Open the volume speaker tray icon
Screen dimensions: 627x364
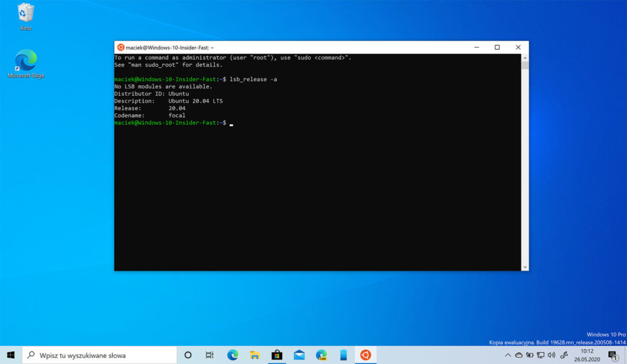click(x=551, y=355)
